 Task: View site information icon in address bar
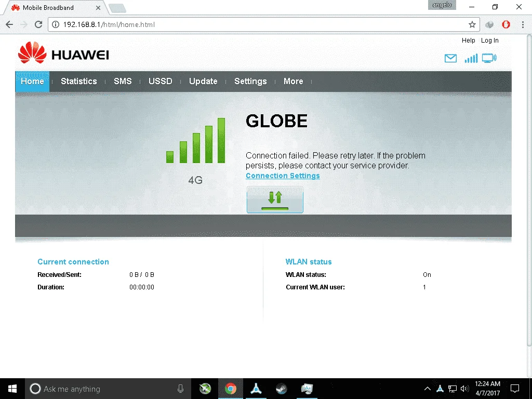point(55,24)
